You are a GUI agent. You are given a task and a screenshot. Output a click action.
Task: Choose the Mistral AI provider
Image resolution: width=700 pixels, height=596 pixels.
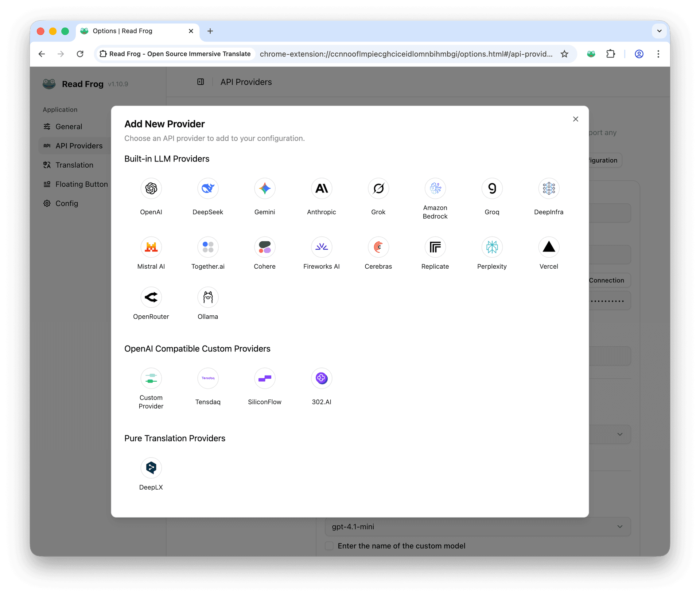tap(151, 247)
